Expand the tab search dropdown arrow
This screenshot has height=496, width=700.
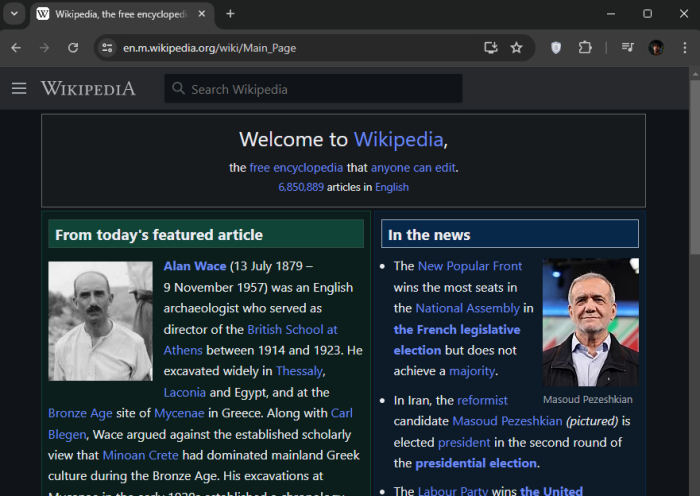coord(14,14)
